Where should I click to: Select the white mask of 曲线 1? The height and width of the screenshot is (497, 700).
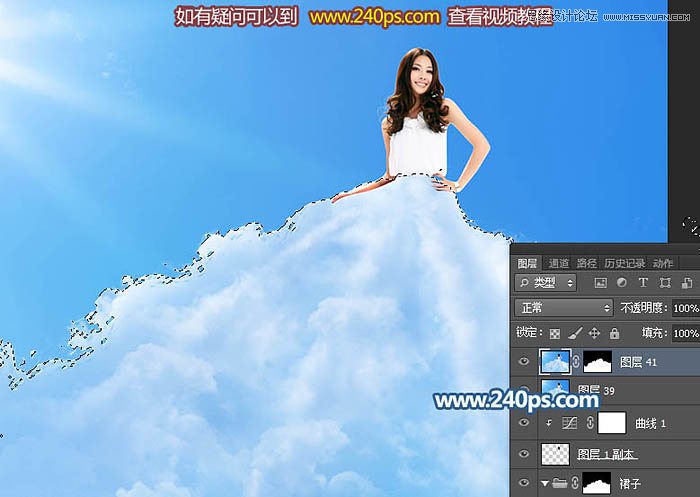pyautogui.click(x=612, y=423)
